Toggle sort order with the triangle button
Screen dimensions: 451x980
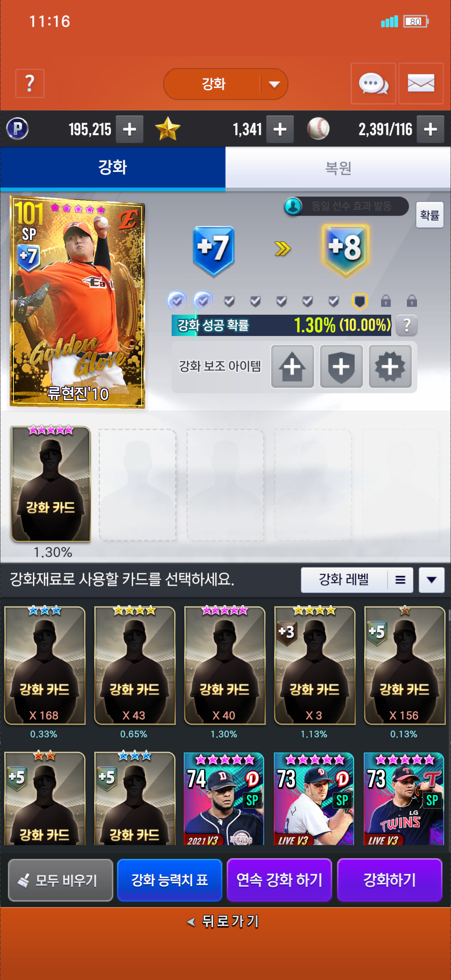point(432,580)
